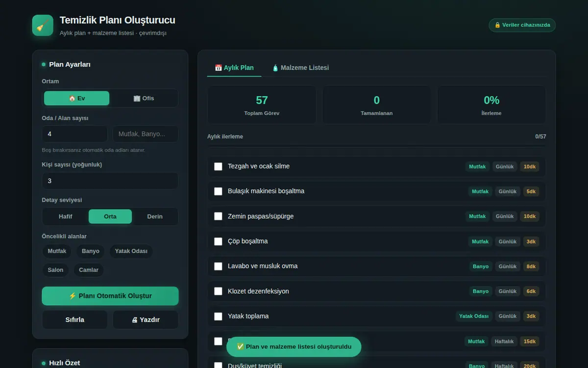Select the Camlar priority area chip
The height and width of the screenshot is (368, 588).
pyautogui.click(x=89, y=270)
